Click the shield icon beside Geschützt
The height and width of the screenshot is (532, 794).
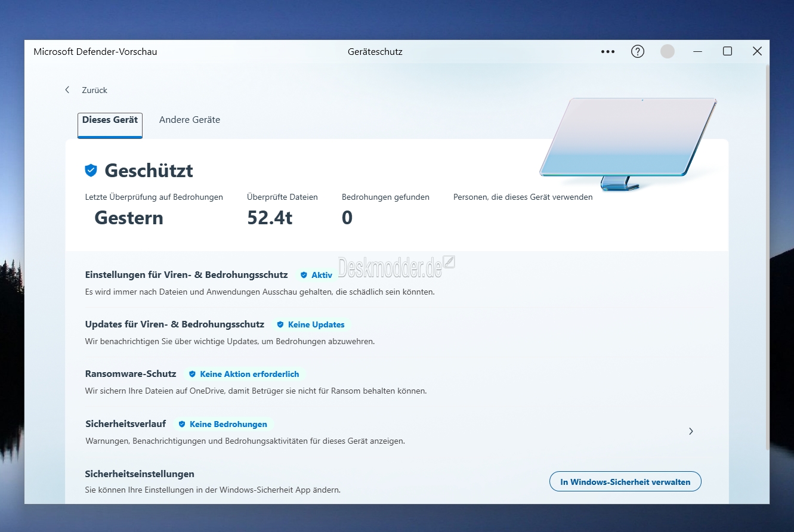pyautogui.click(x=91, y=171)
